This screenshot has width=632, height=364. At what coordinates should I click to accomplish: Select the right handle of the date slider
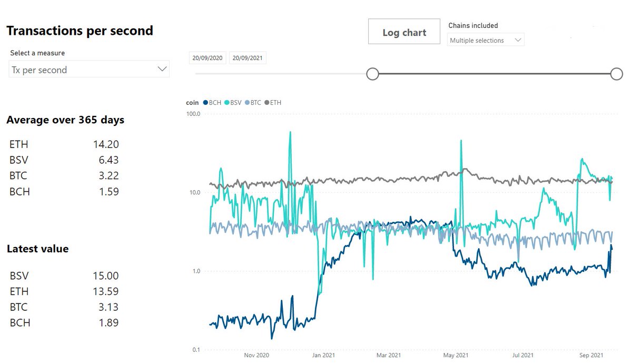[617, 74]
